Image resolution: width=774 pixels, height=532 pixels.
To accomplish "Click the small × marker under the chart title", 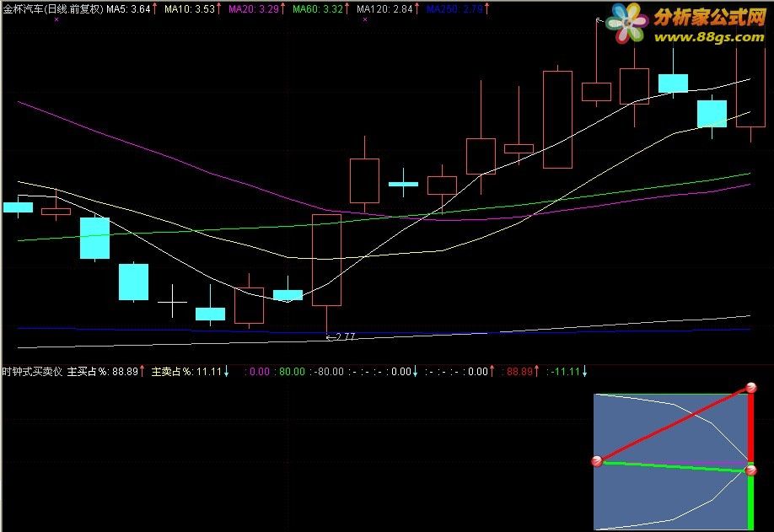I will pyautogui.click(x=56, y=19).
